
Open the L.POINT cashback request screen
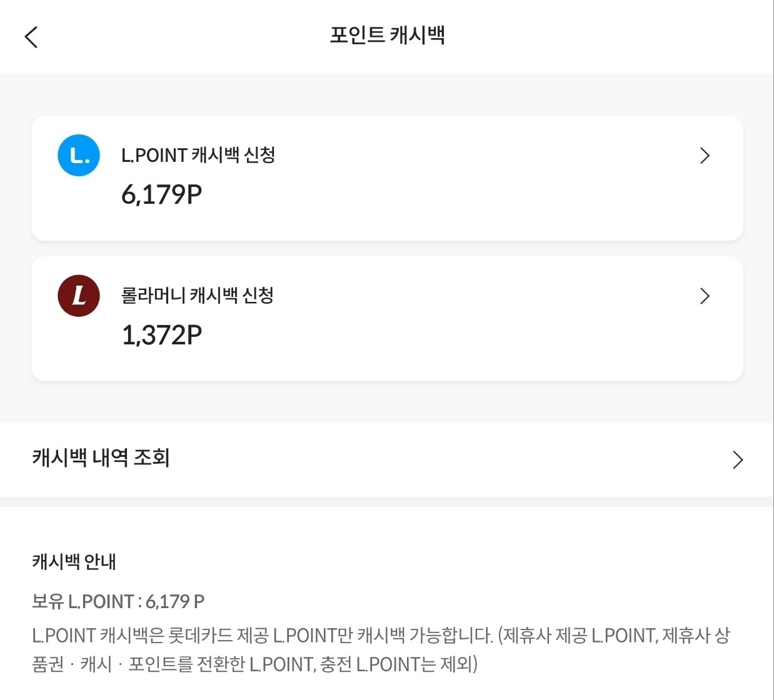386,177
